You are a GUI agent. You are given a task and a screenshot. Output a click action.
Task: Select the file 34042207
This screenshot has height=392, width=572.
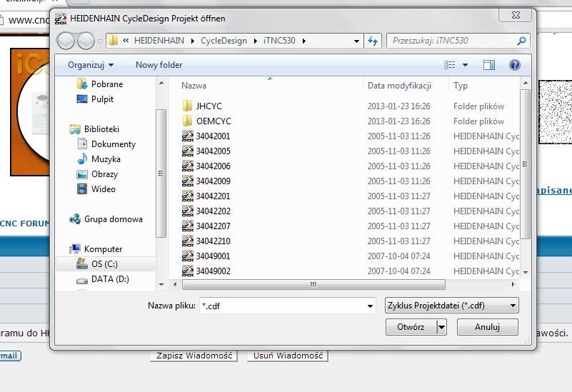(206, 226)
